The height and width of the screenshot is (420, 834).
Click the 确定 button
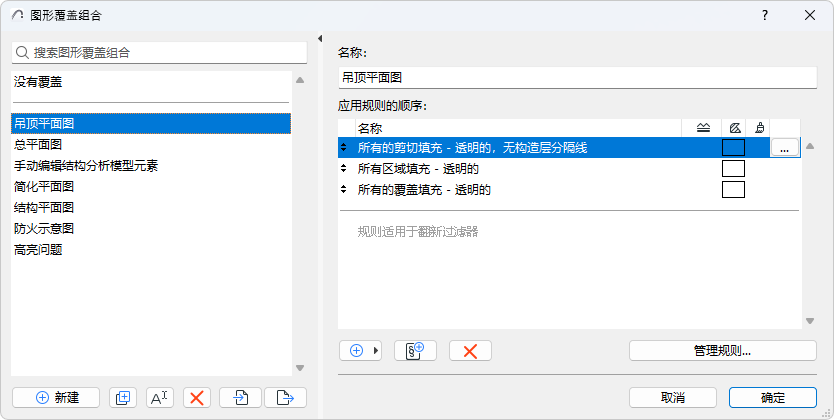coord(773,398)
